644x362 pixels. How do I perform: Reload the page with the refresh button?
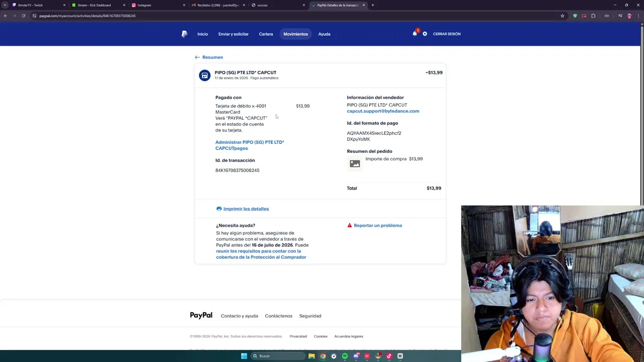[x=23, y=16]
